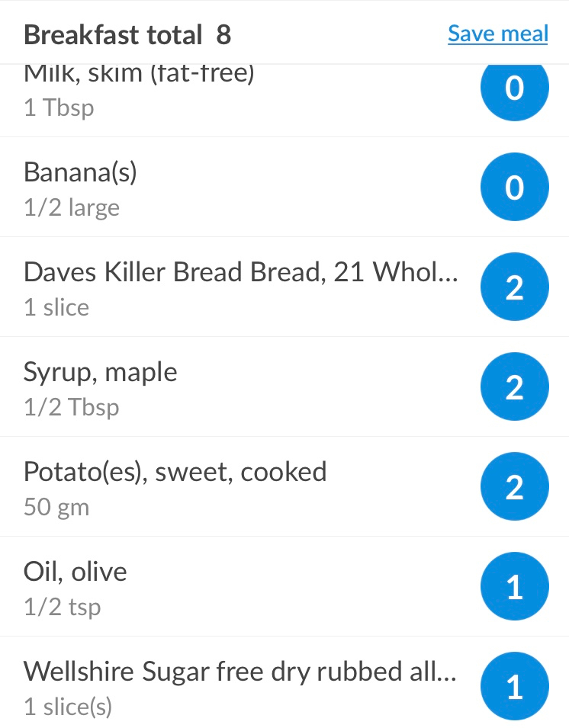Tap points badge for sweet potatoes
Viewport: 569px width, 728px height.
(515, 486)
